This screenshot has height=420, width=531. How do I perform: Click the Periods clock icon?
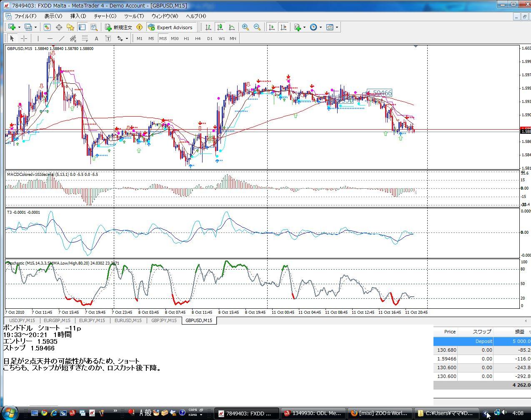[x=313, y=27]
